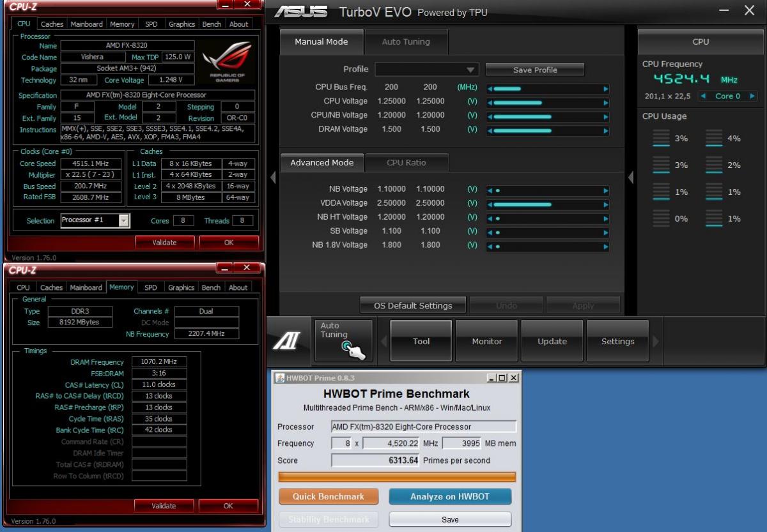Open the Monitor section in TurboV
The height and width of the screenshot is (532, 767).
pyautogui.click(x=487, y=342)
